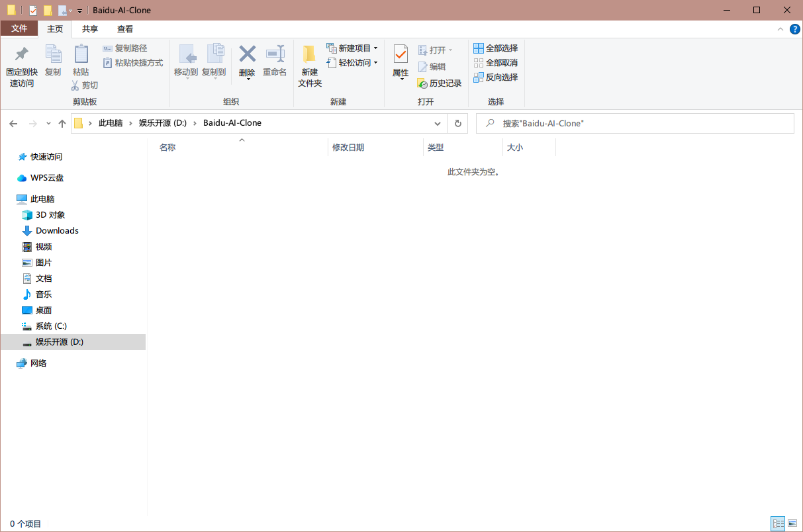Click 娱乐开源 (D:) breadcrumb in address bar
The image size is (803, 532).
coord(163,123)
